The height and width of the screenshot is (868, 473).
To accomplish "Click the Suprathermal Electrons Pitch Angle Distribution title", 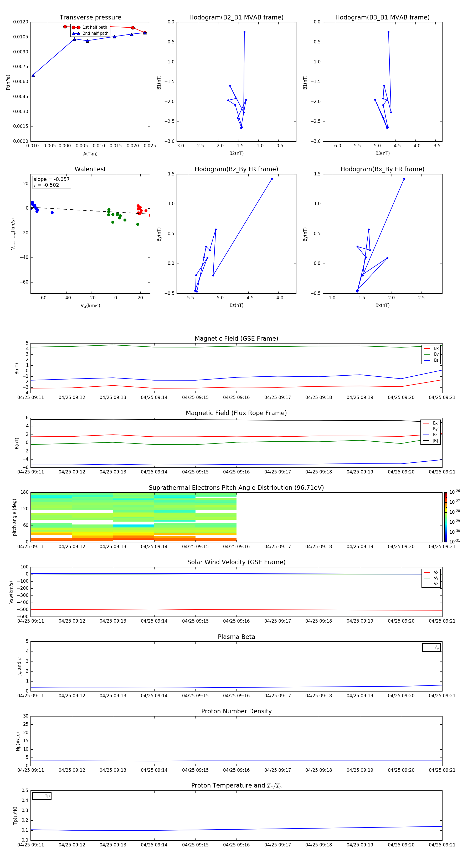I will point(236,488).
